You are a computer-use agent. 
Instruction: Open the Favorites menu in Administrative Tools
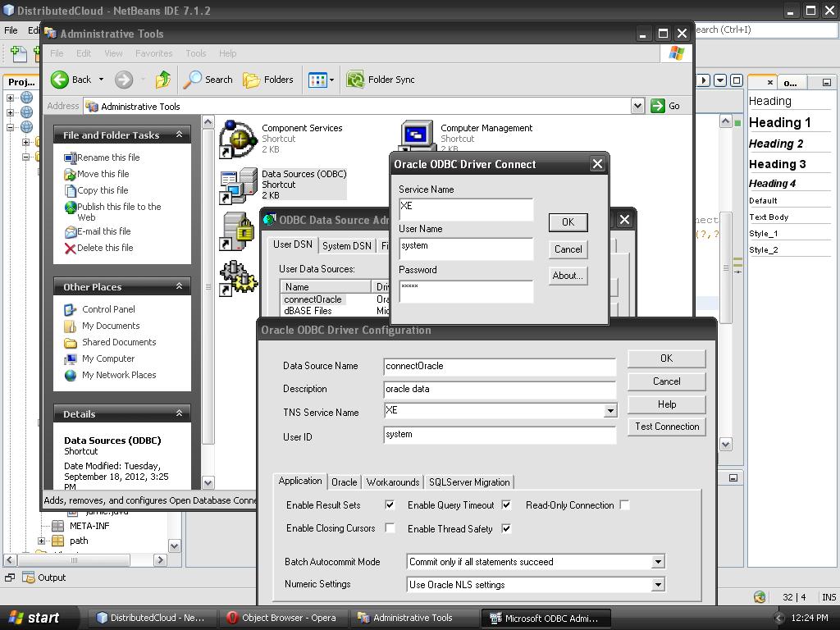point(153,53)
